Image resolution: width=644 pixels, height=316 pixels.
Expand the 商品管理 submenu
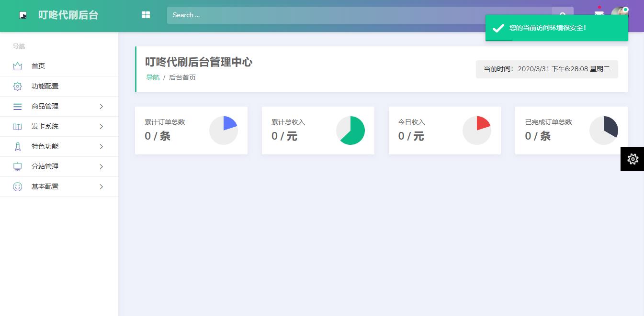pyautogui.click(x=101, y=106)
